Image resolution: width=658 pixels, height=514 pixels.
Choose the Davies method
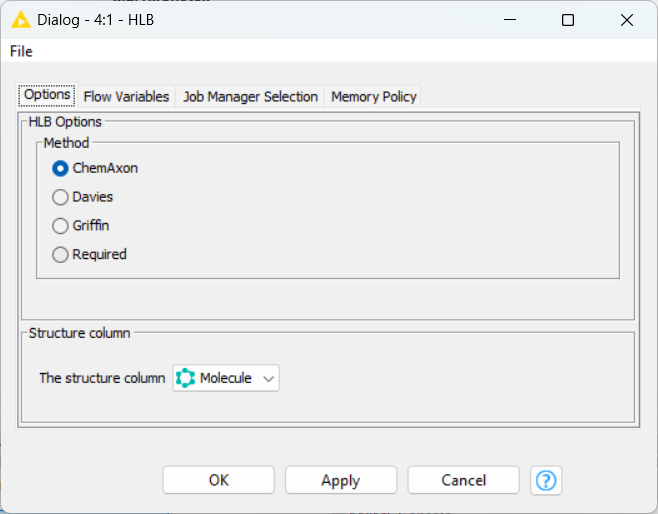60,197
